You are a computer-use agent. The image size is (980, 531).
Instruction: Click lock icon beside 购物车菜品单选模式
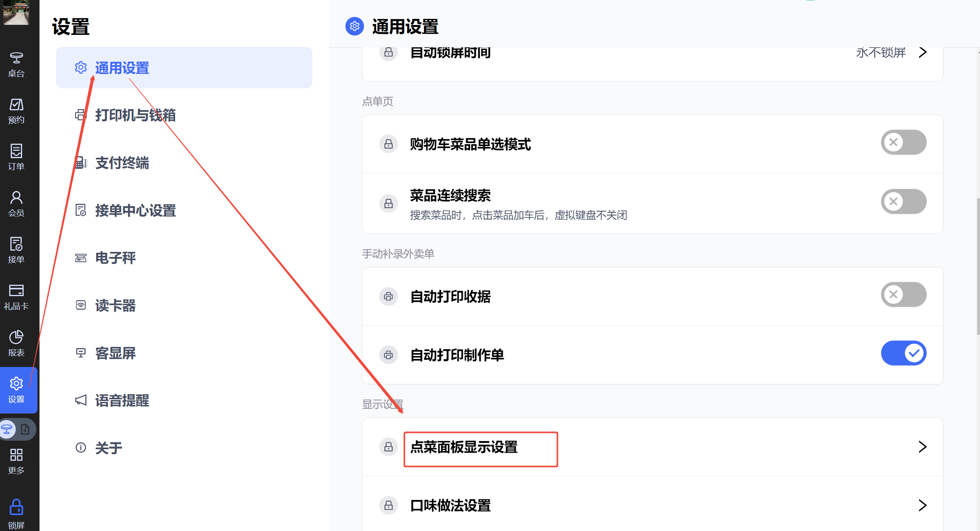pos(389,144)
